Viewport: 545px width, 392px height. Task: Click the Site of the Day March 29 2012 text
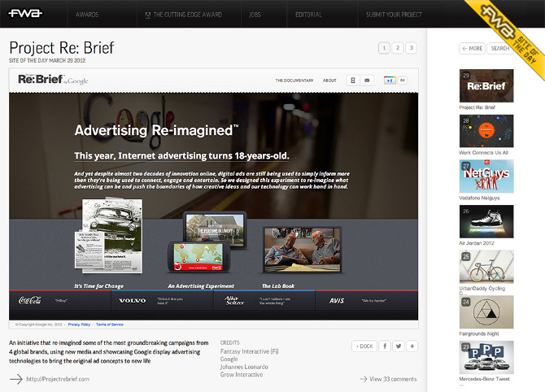tap(47, 60)
